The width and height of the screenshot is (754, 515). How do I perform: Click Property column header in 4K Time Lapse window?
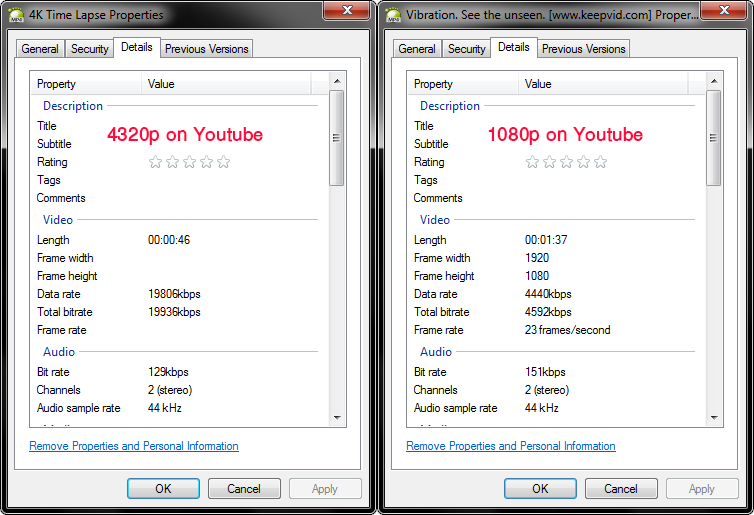pos(86,84)
